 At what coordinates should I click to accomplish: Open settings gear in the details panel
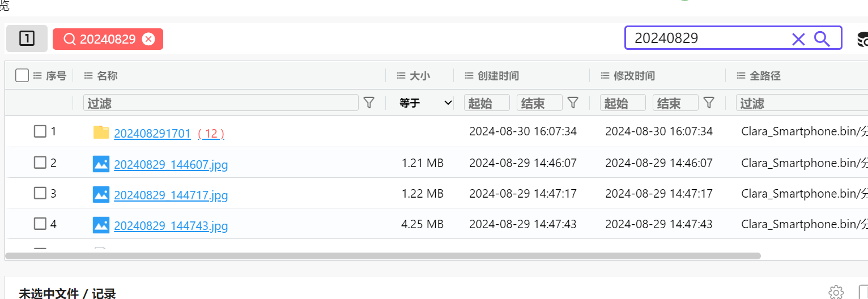836,292
